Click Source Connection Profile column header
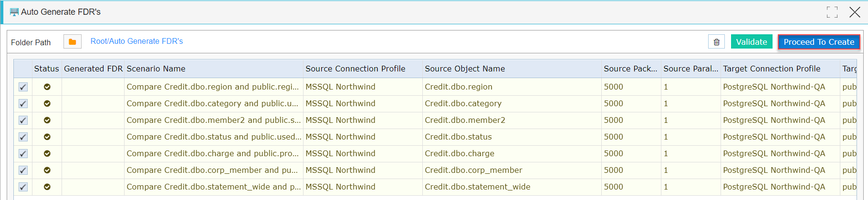Screen dimensions: 868x200 (363, 69)
